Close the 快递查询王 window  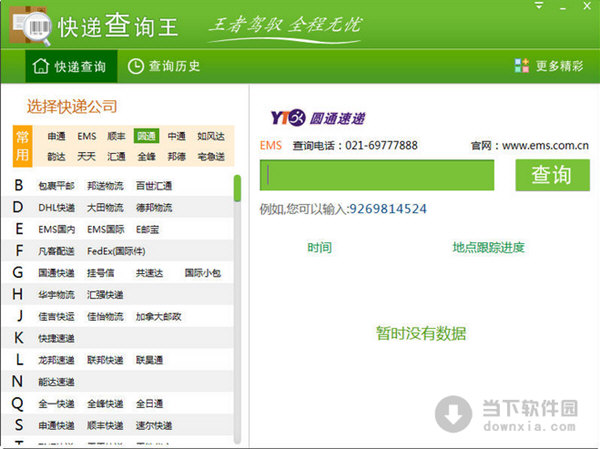point(587,6)
